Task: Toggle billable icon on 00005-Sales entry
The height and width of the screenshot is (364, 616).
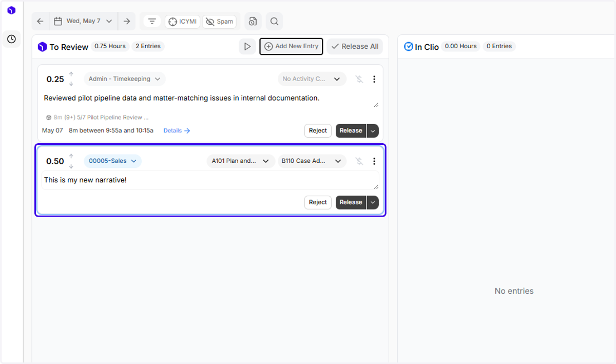Action: [359, 161]
